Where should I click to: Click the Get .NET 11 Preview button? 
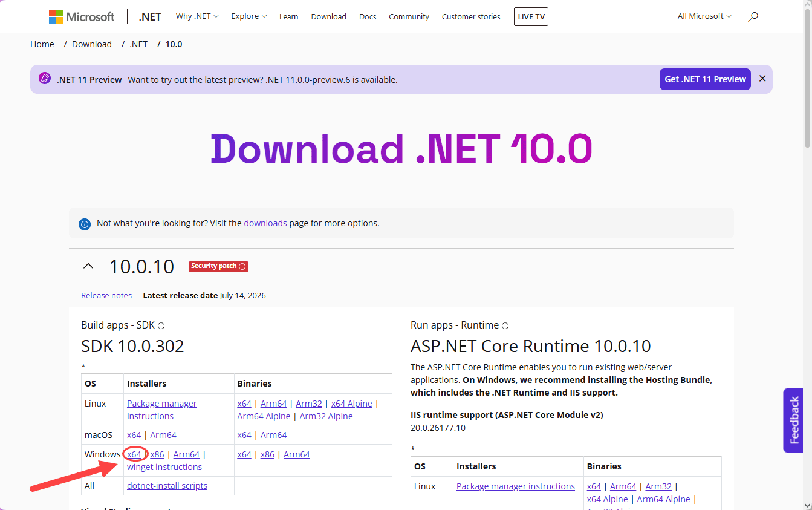(x=705, y=79)
